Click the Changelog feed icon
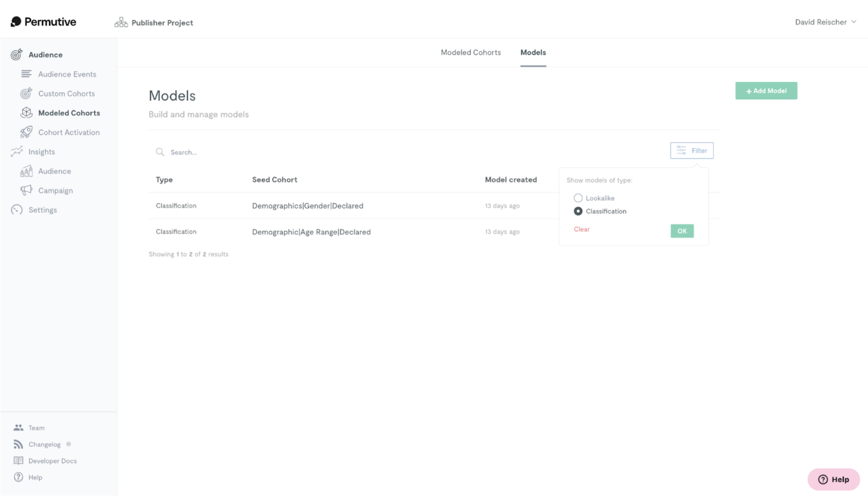The width and height of the screenshot is (868, 496). click(18, 444)
